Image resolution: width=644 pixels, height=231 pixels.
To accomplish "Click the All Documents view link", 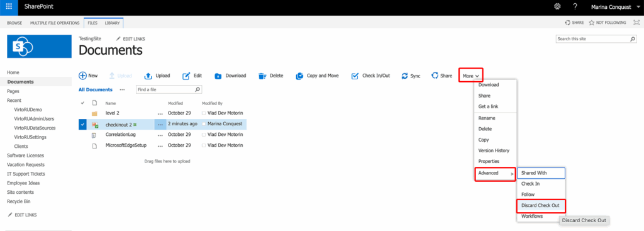I will pos(96,89).
